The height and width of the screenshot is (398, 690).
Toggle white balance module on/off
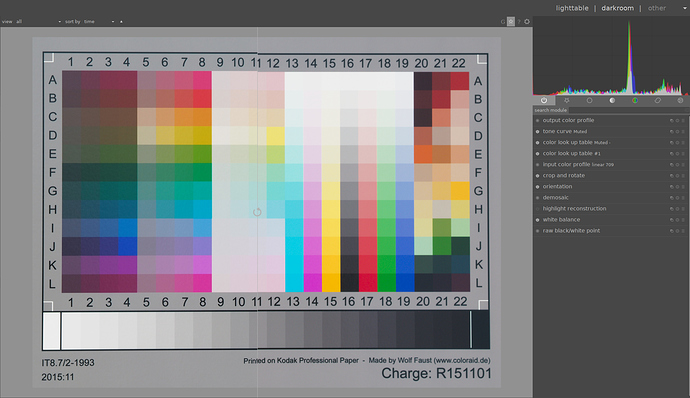tap(537, 220)
